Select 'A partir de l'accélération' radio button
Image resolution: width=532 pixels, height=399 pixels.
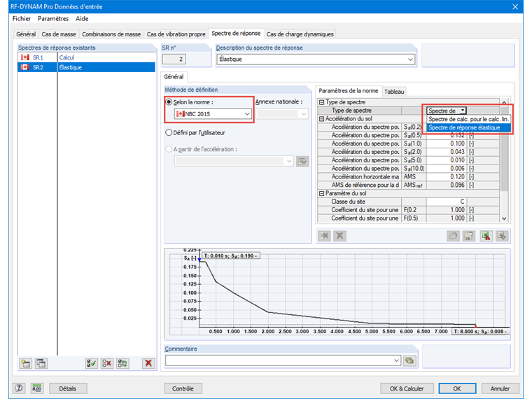169,149
